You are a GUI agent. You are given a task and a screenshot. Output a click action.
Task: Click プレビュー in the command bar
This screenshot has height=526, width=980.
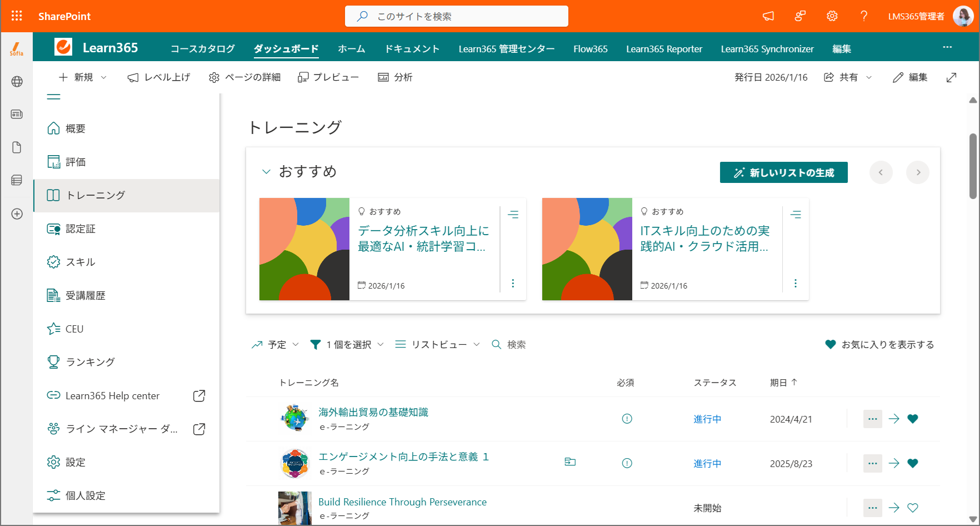point(328,77)
